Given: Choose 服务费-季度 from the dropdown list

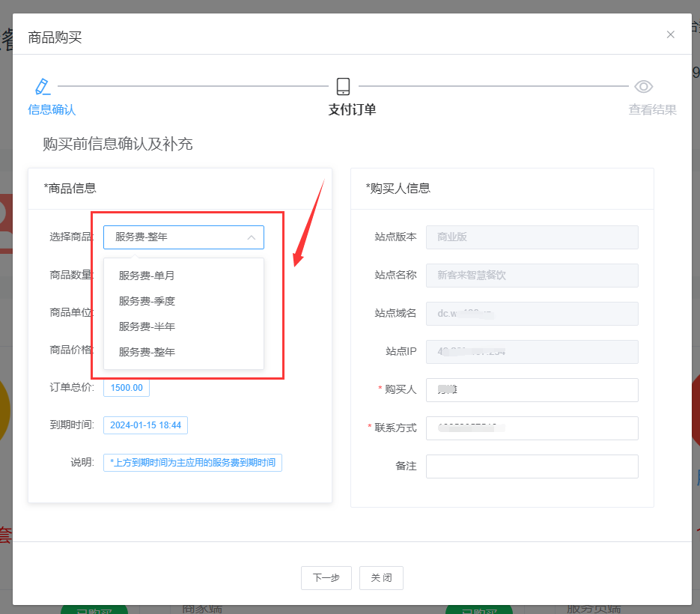Looking at the screenshot, I should point(183,301).
